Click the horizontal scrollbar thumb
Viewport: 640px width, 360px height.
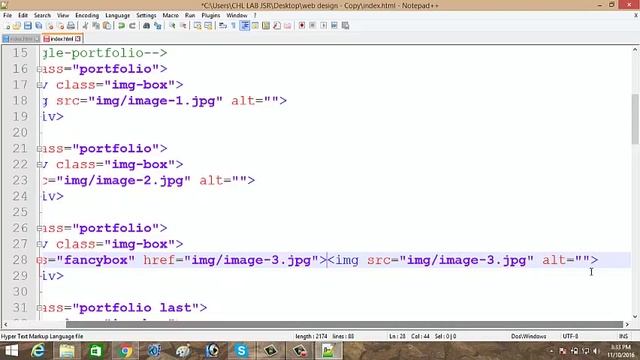tap(344, 324)
